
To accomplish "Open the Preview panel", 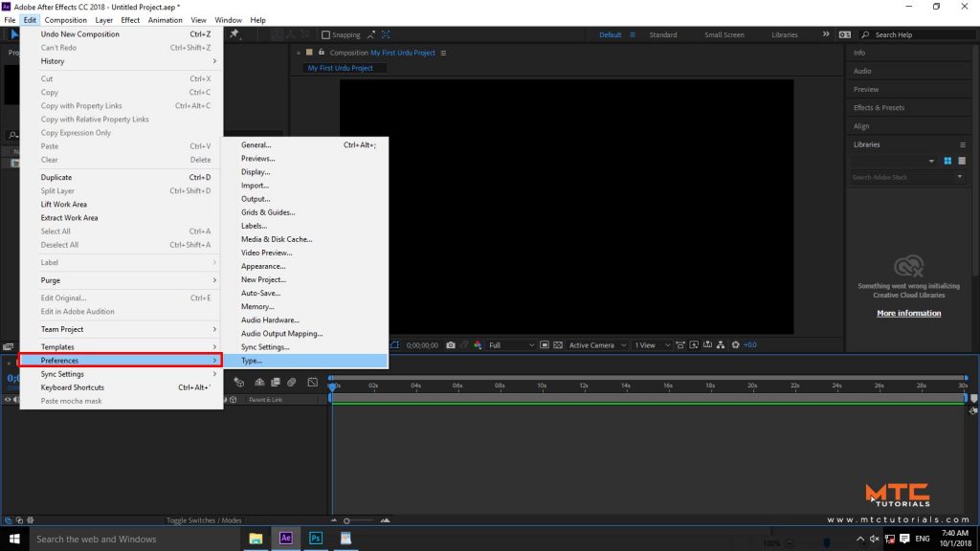I will pos(865,89).
